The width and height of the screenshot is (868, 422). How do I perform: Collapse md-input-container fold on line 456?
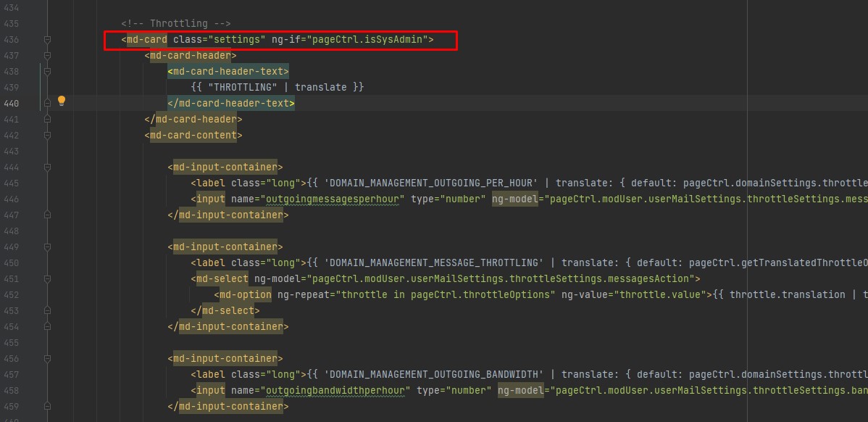[47, 358]
